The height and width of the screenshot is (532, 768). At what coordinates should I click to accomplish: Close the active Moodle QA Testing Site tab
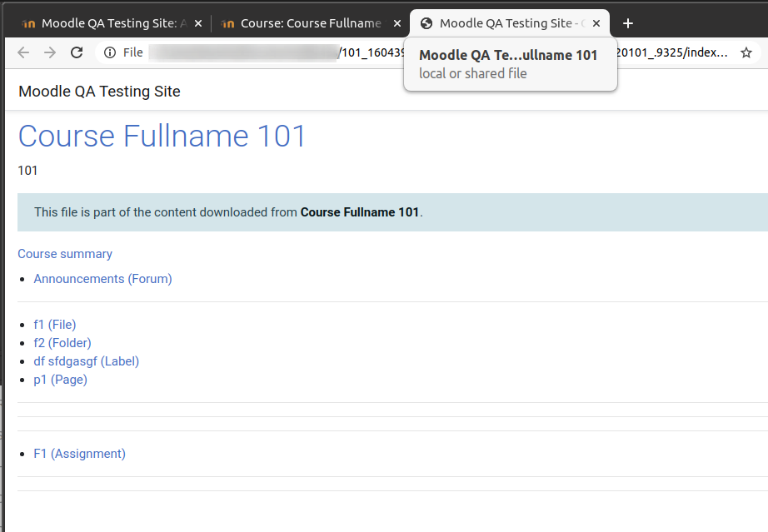click(x=596, y=23)
